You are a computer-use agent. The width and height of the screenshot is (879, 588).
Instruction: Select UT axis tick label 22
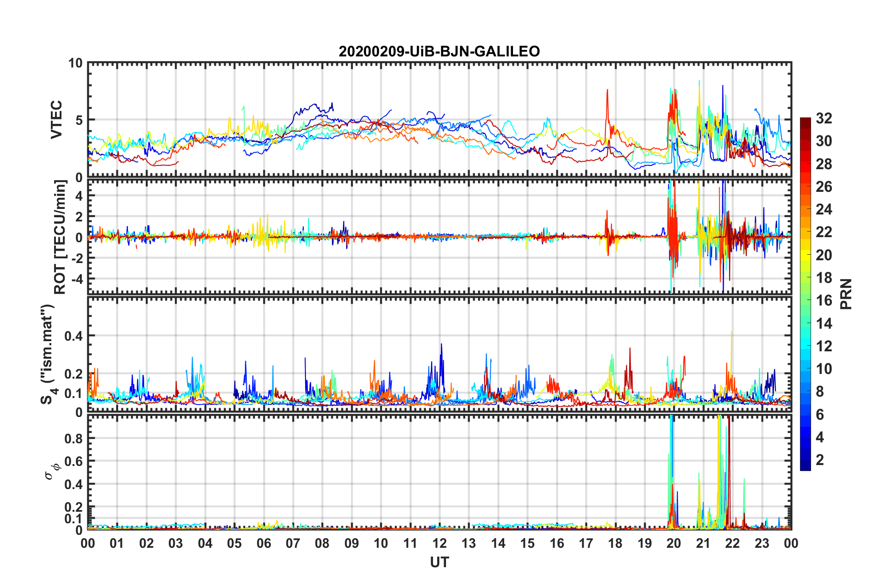(732, 543)
